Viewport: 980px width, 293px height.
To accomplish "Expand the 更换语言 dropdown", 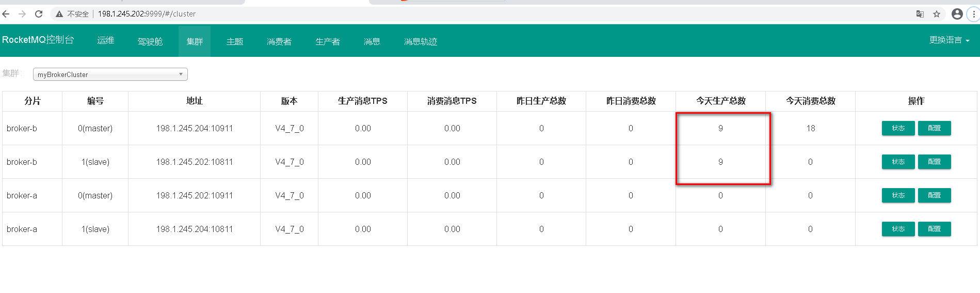I will [949, 40].
